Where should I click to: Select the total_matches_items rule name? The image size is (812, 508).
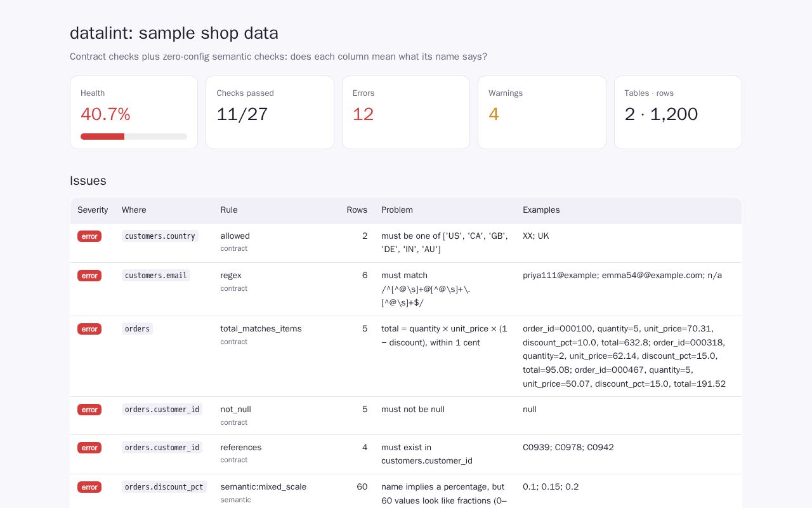261,329
